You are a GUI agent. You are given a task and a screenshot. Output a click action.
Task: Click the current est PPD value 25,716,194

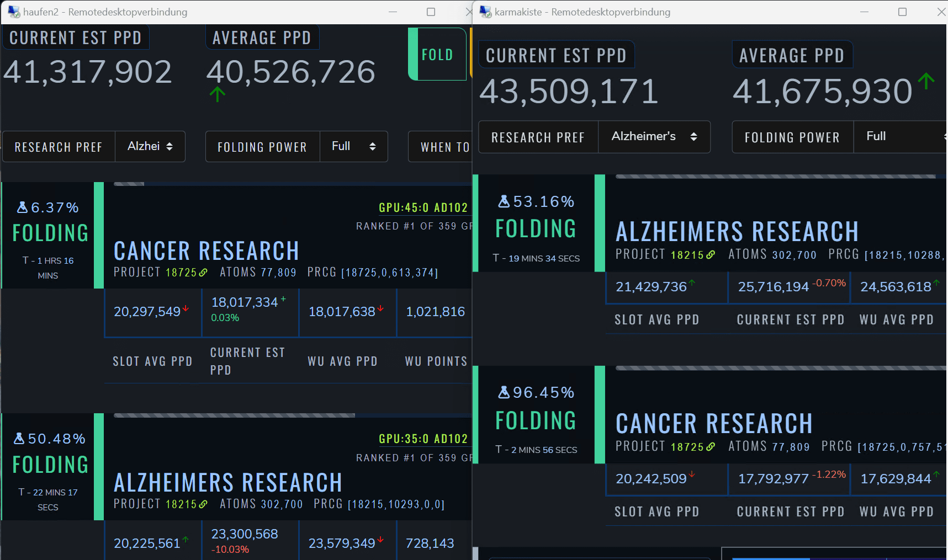774,287
